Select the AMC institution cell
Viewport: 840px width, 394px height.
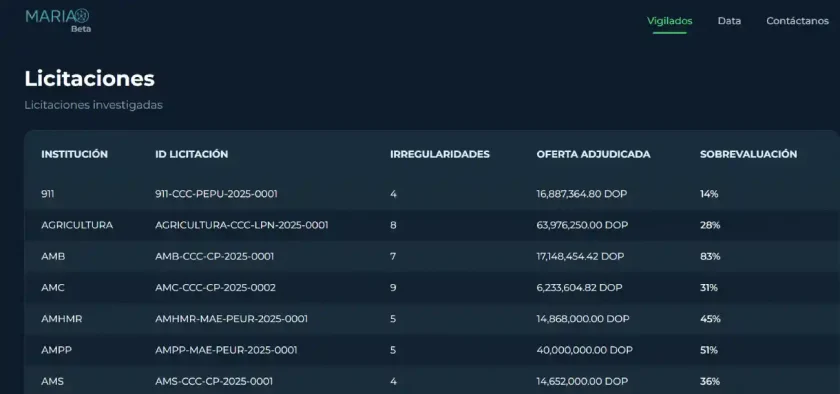(x=53, y=288)
